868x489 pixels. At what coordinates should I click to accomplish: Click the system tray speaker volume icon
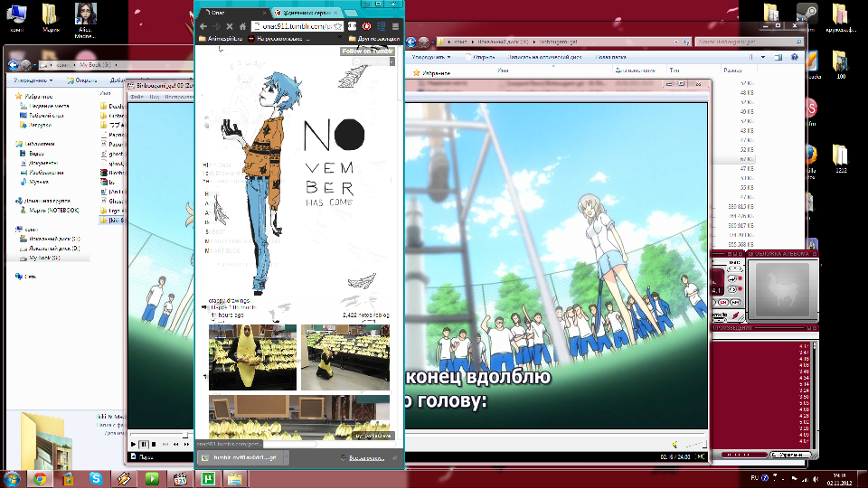coord(816,479)
